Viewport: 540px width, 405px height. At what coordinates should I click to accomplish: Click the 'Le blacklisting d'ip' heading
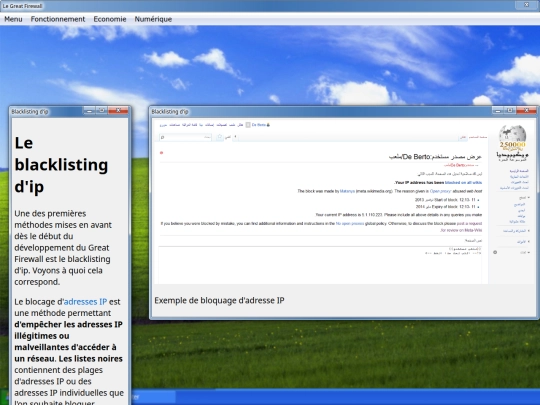pyautogui.click(x=61, y=165)
